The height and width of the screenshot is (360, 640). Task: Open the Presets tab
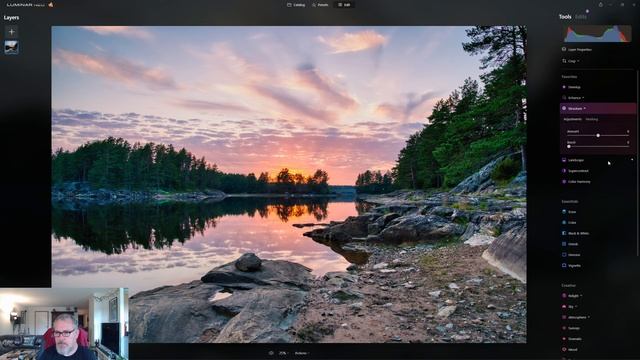coord(320,5)
